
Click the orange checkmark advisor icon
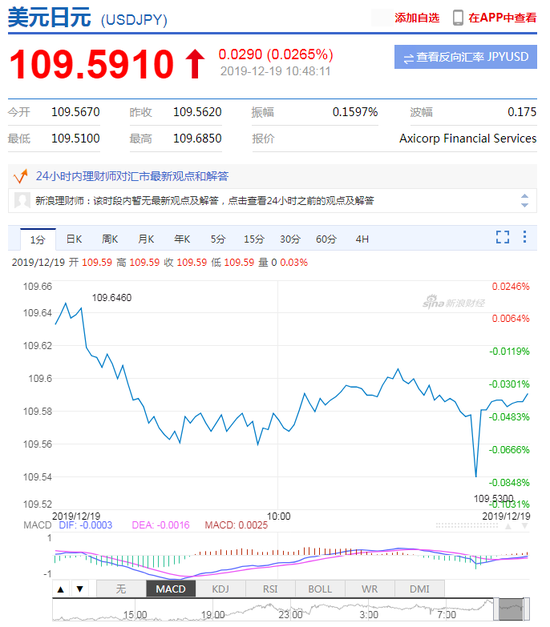20,176
